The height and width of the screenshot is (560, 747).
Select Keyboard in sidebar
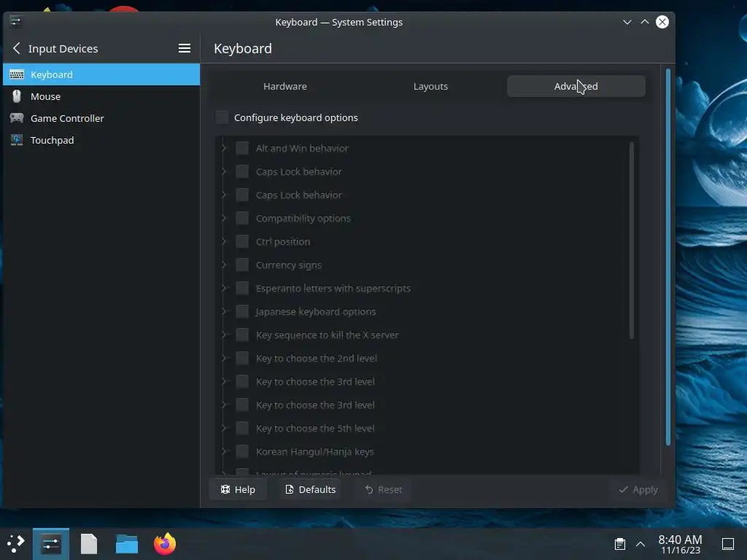[x=101, y=74]
